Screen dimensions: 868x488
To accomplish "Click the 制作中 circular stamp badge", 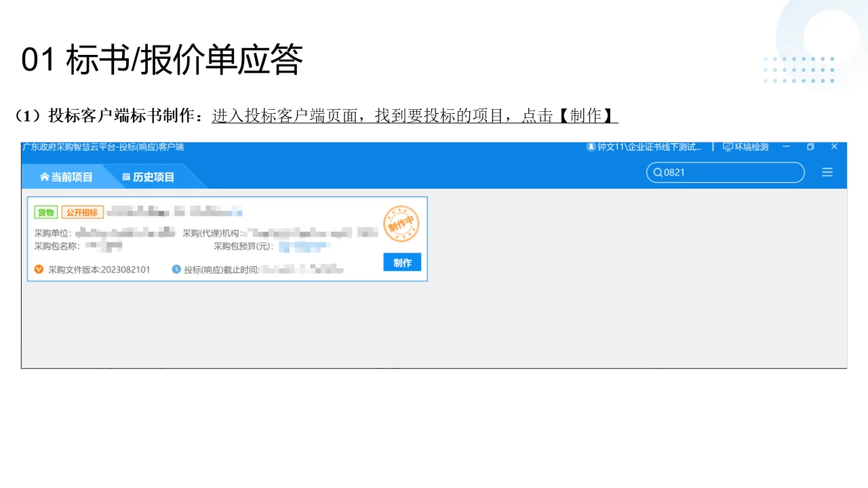I will tap(401, 224).
